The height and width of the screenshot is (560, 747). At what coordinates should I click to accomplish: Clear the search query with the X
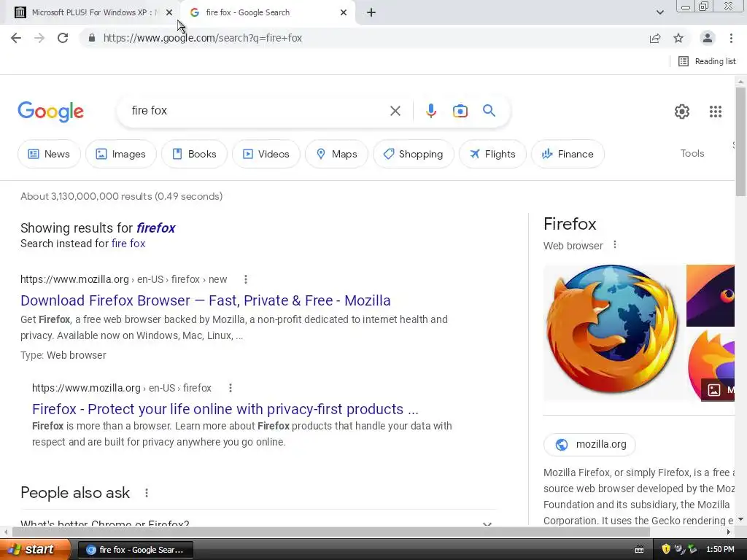pyautogui.click(x=395, y=111)
